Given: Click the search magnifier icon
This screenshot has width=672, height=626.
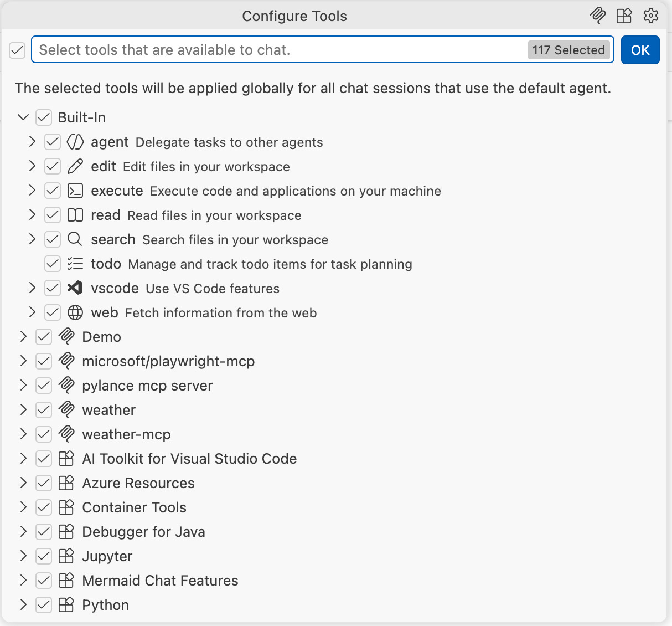Looking at the screenshot, I should pyautogui.click(x=75, y=239).
